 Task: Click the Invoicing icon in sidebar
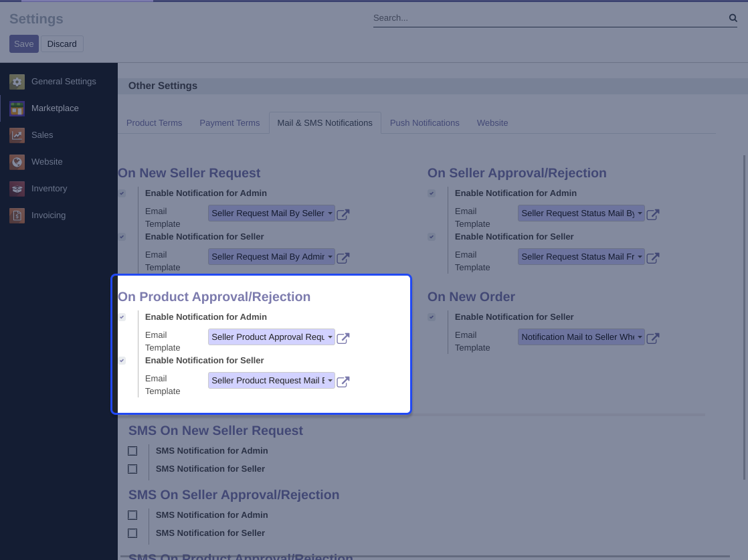tap(17, 215)
